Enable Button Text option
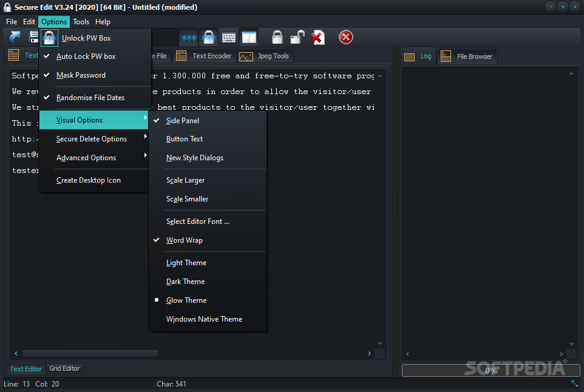584x392 pixels. (208, 139)
